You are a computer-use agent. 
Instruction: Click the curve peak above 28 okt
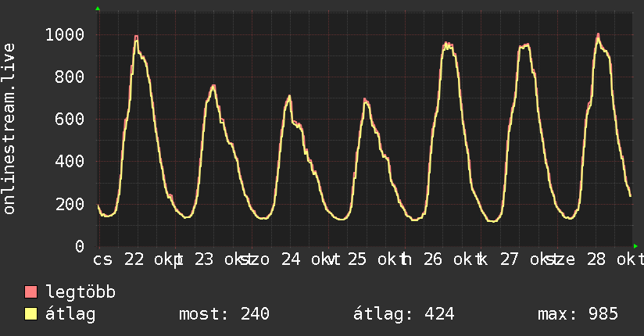[598, 35]
